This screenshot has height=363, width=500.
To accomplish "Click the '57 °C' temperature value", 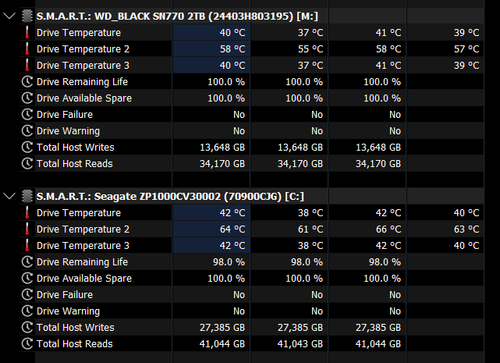I will click(x=466, y=49).
